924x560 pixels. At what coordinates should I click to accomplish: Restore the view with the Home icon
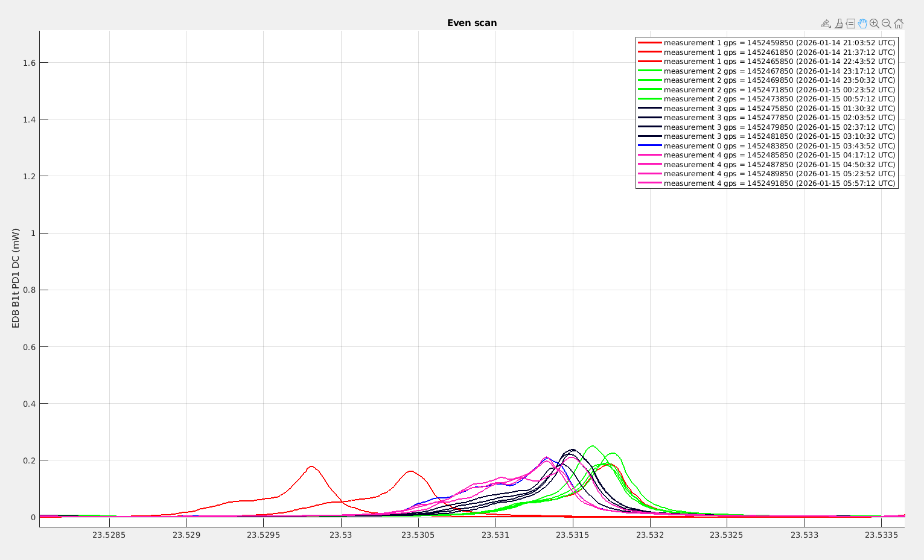pos(898,24)
